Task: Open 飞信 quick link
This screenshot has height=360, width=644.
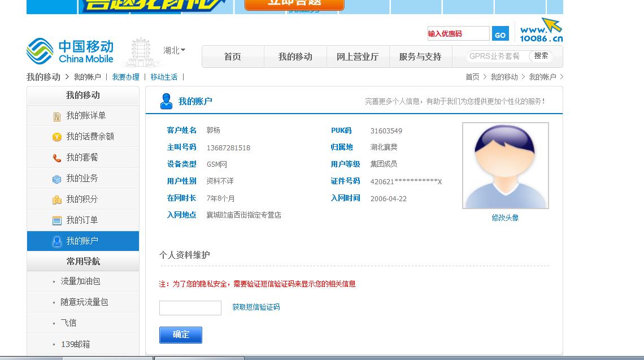Action: [x=68, y=323]
